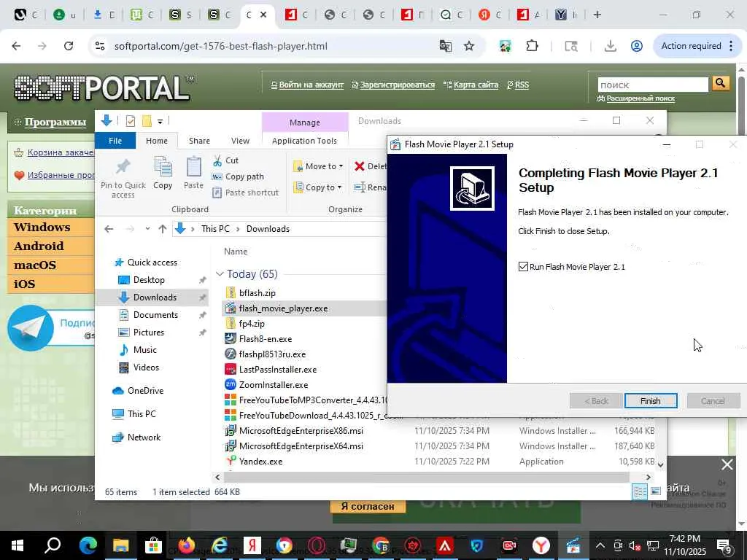Switch to the View ribbon tab

pyautogui.click(x=240, y=141)
